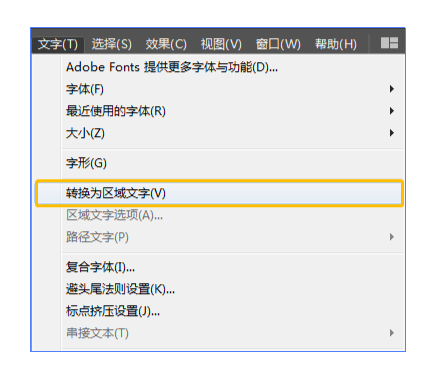This screenshot has height=372, width=425.
Task: Open the 帮助(H) menu
Action: pos(336,44)
